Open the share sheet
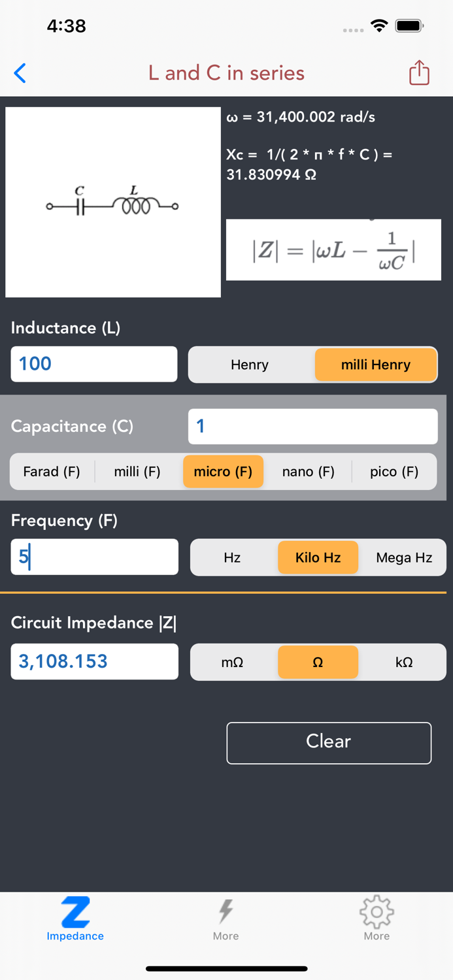 (418, 73)
